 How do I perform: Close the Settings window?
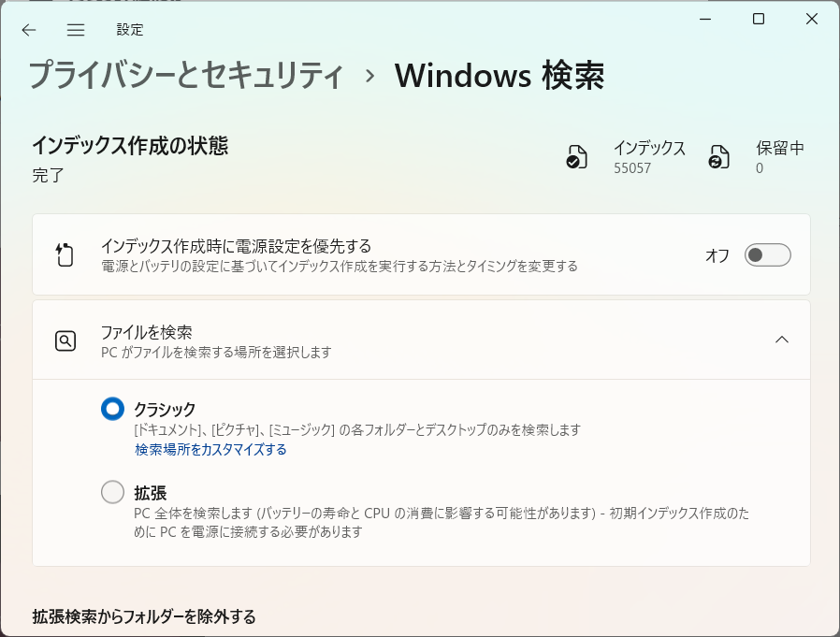tap(812, 20)
